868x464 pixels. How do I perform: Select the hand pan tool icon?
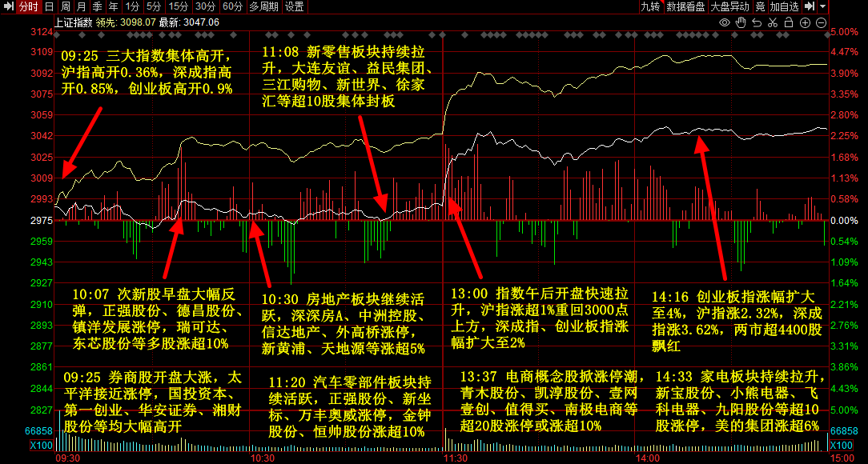coord(741,23)
